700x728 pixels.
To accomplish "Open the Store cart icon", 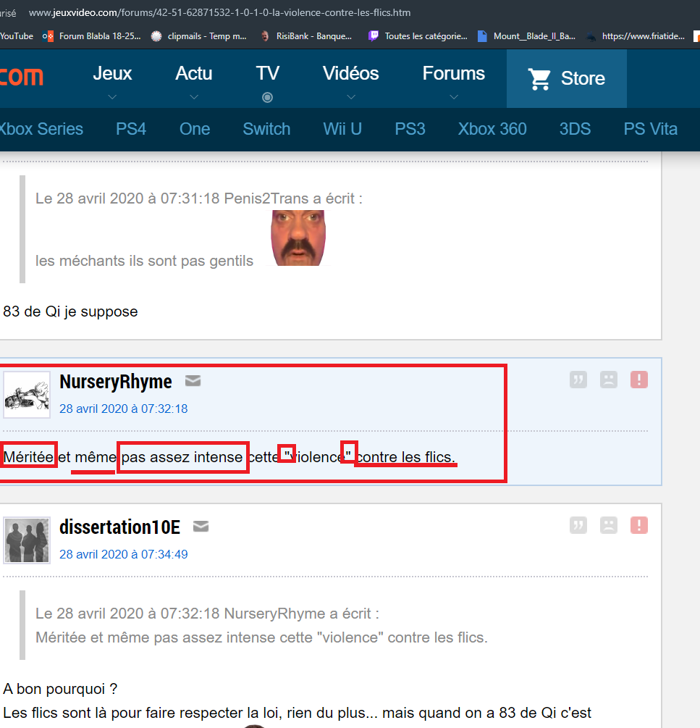I will (x=539, y=79).
